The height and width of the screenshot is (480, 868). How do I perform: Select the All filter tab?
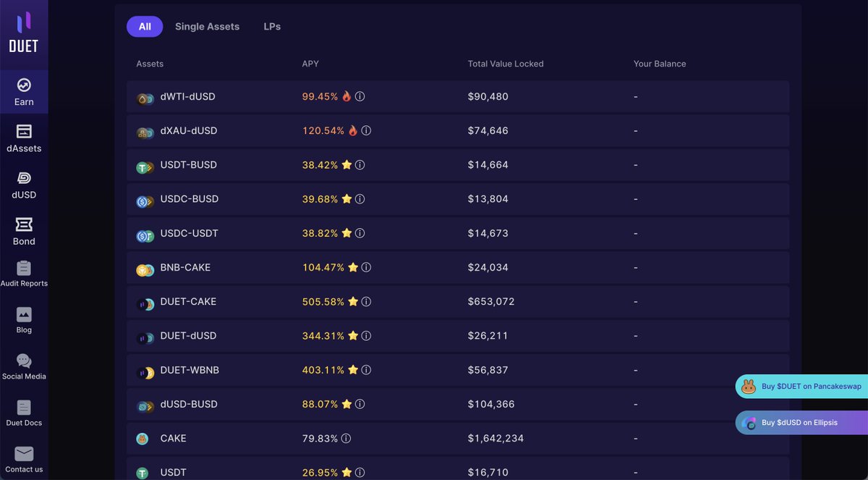click(x=145, y=26)
